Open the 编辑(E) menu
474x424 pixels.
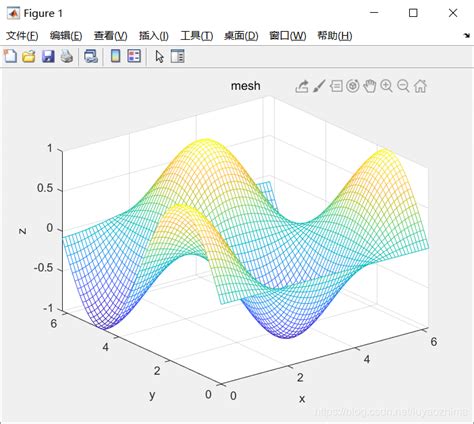click(x=66, y=35)
